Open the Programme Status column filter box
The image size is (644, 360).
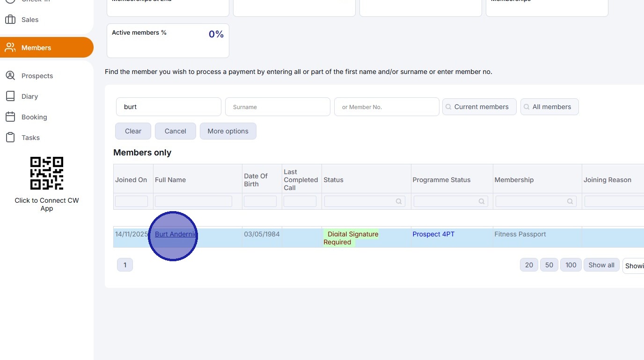coord(451,201)
